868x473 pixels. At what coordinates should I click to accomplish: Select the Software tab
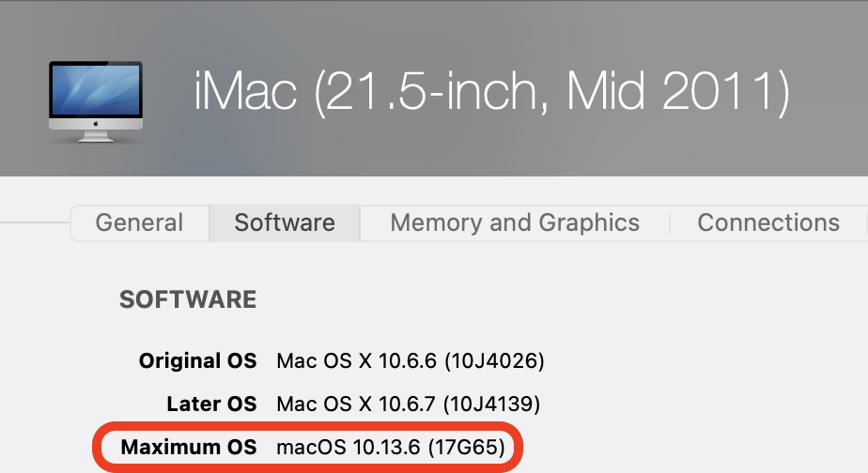point(285,223)
